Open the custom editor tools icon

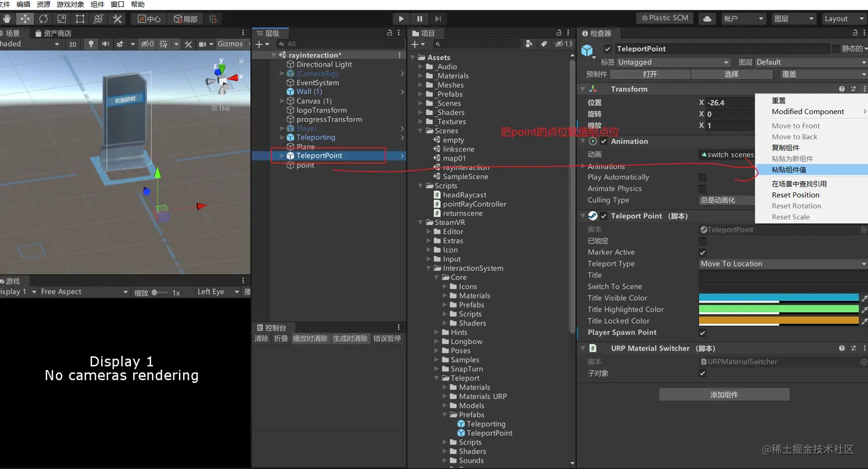(x=117, y=19)
